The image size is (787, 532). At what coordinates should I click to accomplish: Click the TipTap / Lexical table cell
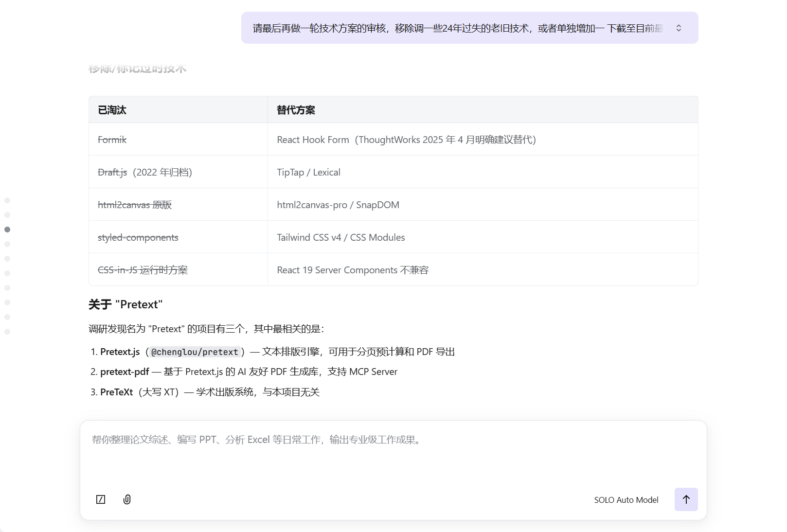308,173
